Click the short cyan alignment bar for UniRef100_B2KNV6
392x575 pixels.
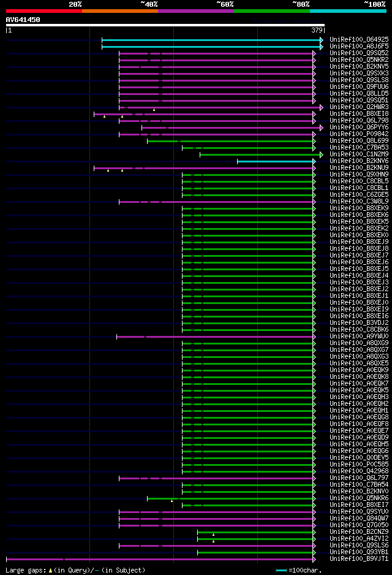tap(276, 161)
